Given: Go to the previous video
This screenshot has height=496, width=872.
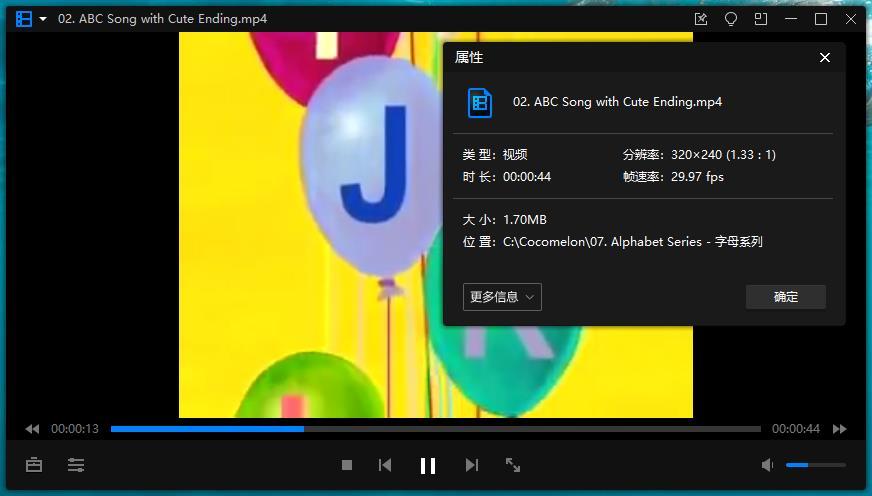Looking at the screenshot, I should 385,465.
